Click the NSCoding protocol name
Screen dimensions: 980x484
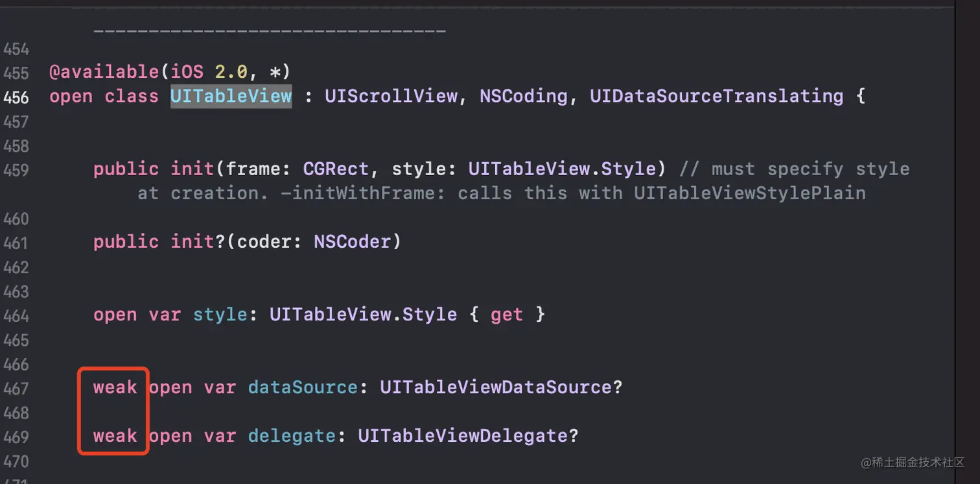pos(524,97)
